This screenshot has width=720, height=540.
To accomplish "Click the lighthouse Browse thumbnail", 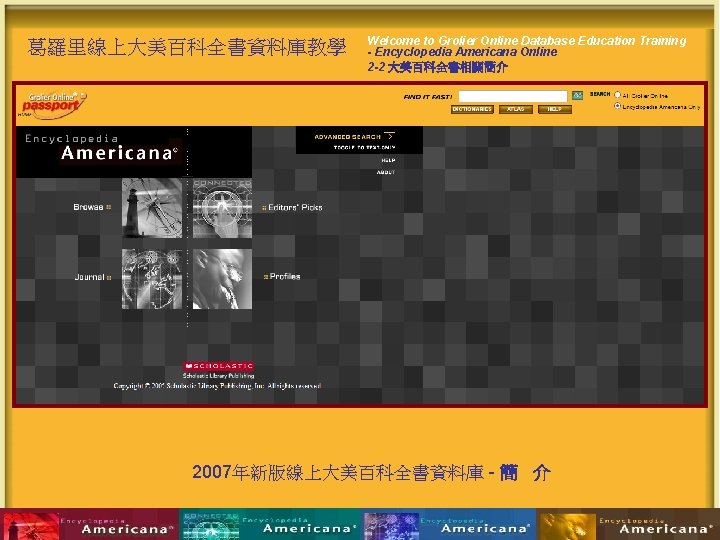I will 152,208.
